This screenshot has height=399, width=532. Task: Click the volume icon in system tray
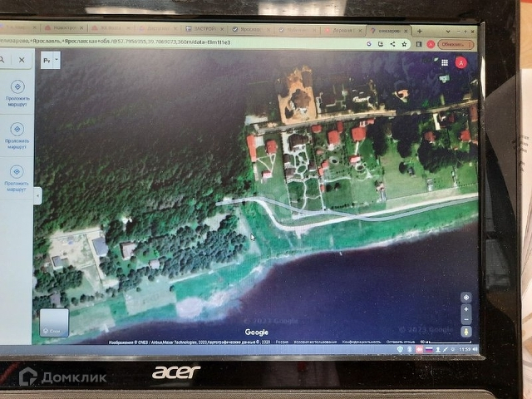click(475, 349)
